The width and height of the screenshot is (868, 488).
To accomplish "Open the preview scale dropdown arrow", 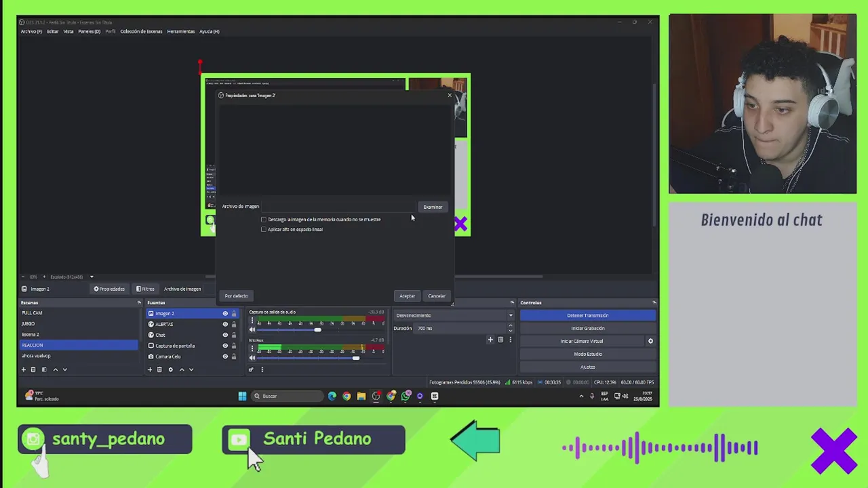I will pyautogui.click(x=92, y=277).
